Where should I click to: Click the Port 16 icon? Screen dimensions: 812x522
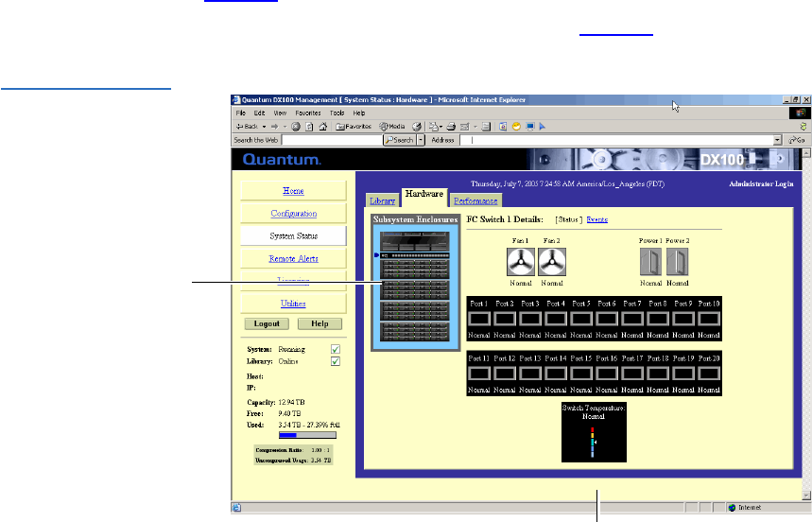tap(607, 374)
